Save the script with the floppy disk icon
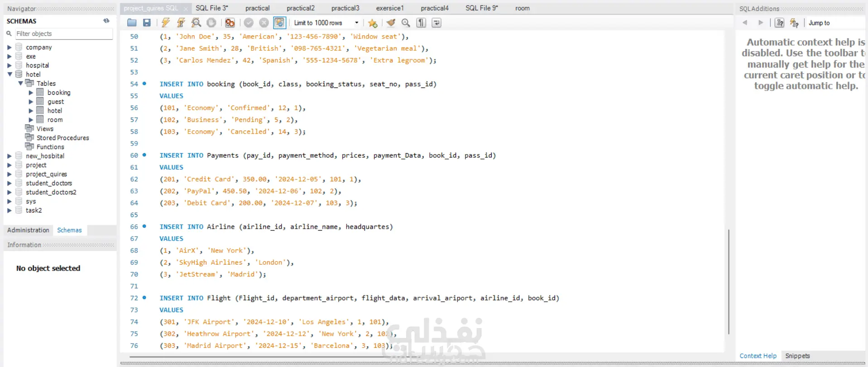 pyautogui.click(x=147, y=23)
